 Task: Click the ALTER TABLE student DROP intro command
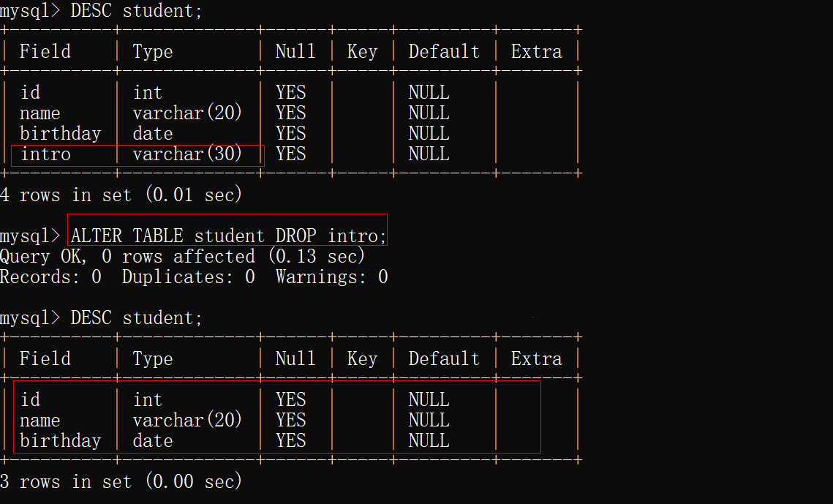228,236
